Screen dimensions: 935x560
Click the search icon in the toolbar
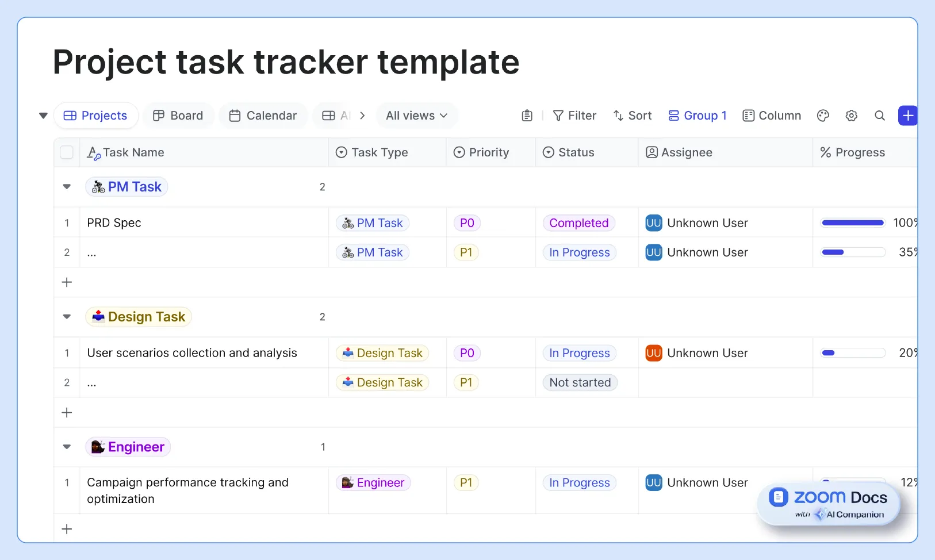coord(880,116)
